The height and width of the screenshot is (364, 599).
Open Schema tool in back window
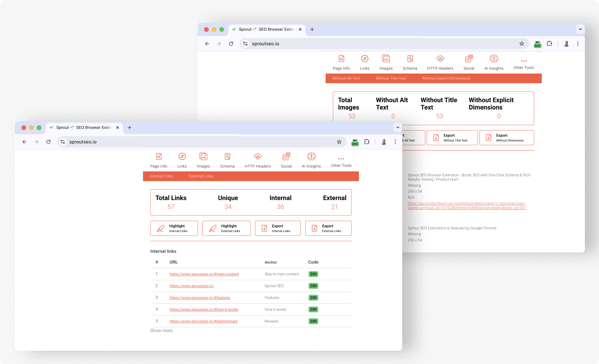pos(410,62)
